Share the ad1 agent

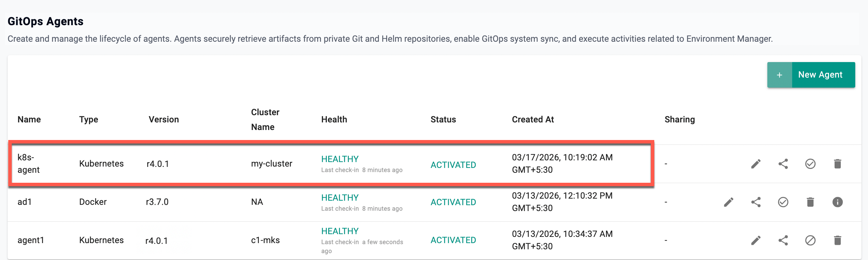(x=756, y=202)
